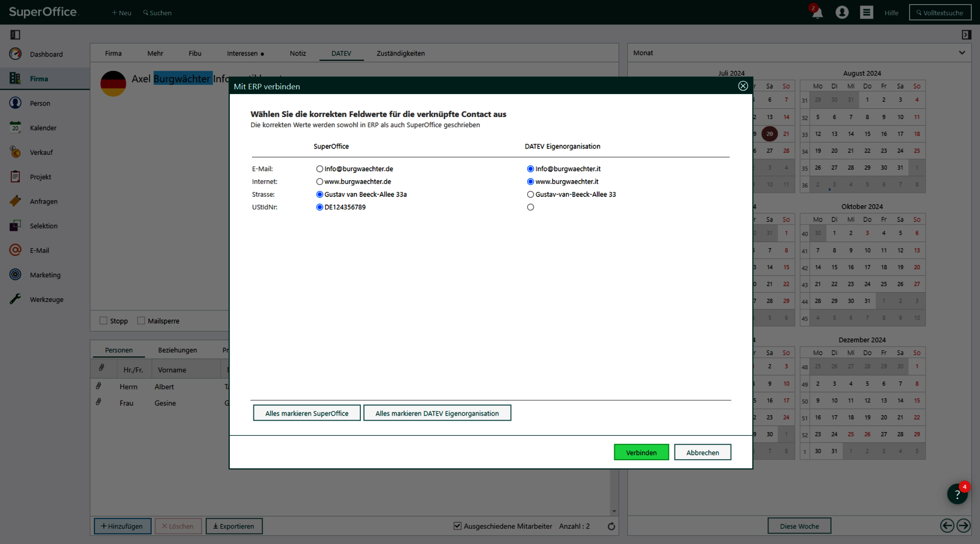Select the SuperOffice E-Mail radio button Info@burgwaechter.de
Screen dimensions: 980x544
click(320, 169)
